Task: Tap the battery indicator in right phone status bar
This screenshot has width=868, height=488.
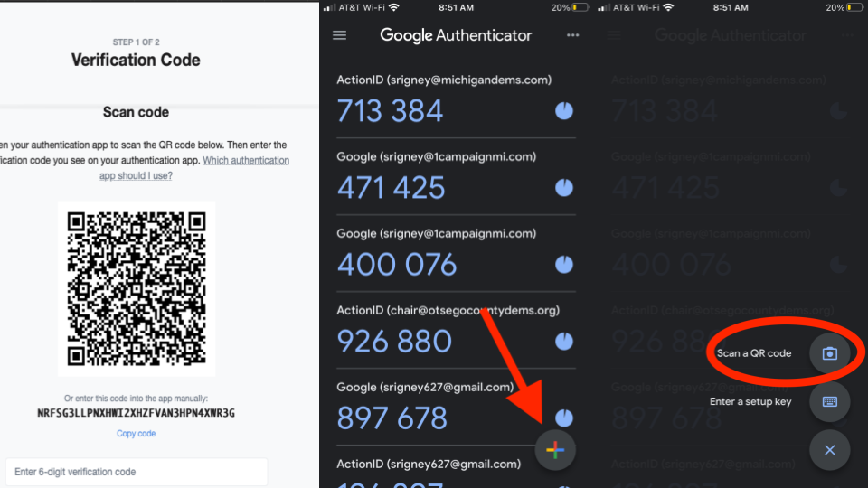Action: click(x=854, y=8)
